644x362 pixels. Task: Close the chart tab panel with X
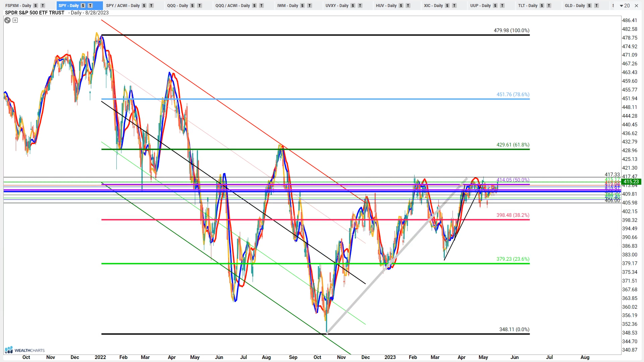point(636,6)
